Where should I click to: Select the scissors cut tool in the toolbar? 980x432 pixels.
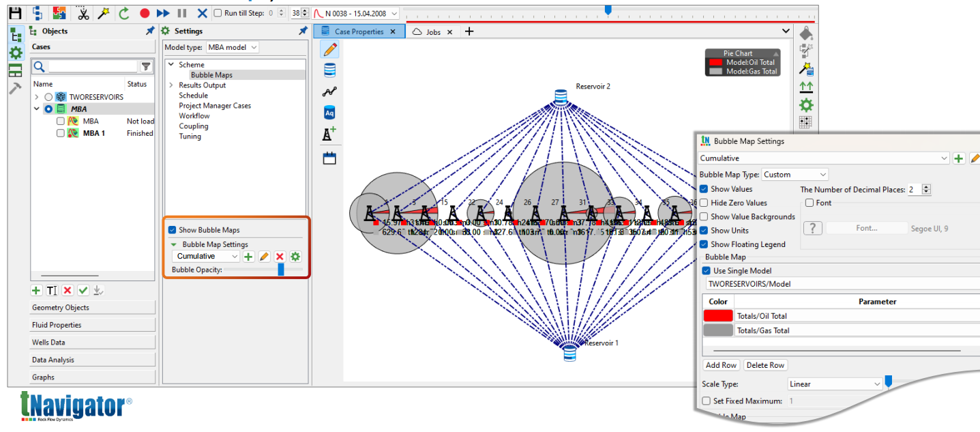(83, 12)
